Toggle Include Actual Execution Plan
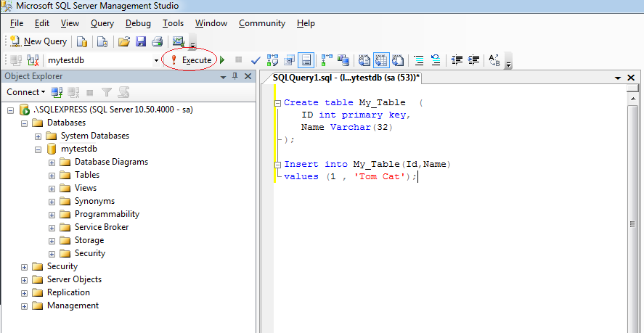The width and height of the screenshot is (644, 333). point(327,60)
